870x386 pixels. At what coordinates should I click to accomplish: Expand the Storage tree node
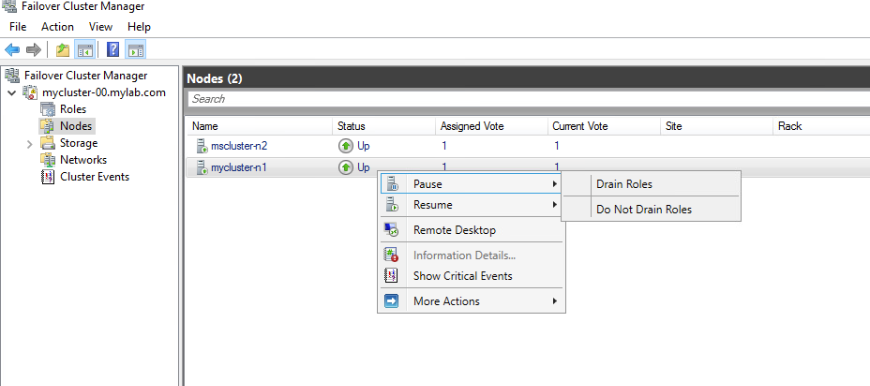click(29, 144)
